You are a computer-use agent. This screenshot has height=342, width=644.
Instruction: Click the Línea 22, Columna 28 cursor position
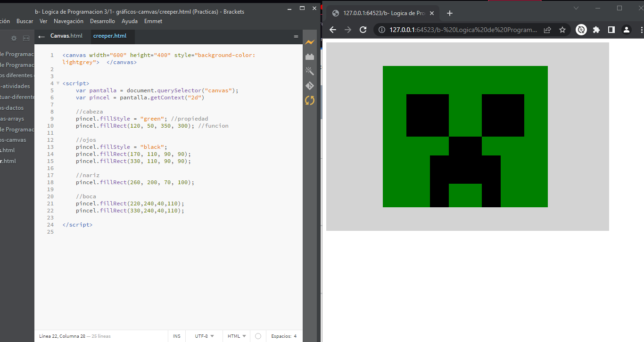tap(62, 336)
